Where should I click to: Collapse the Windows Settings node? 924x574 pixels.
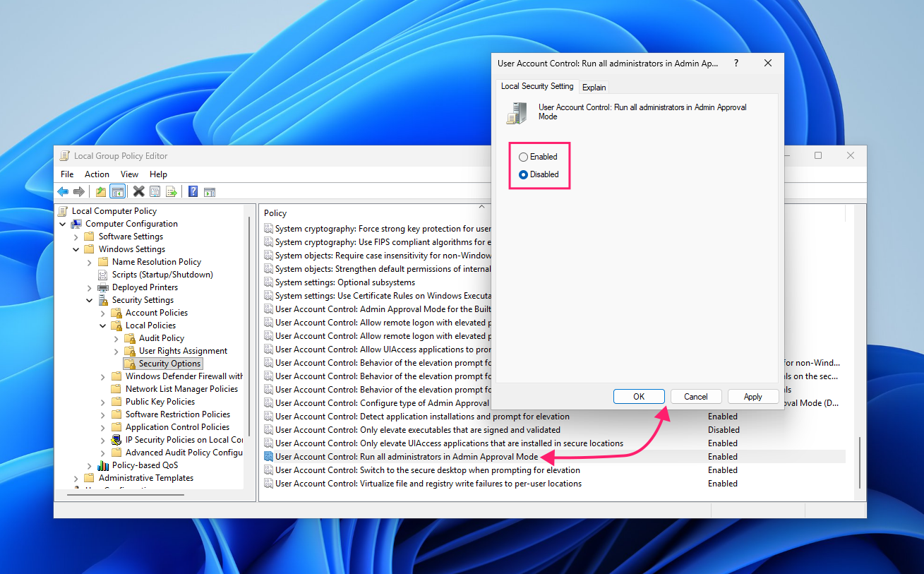[76, 249]
